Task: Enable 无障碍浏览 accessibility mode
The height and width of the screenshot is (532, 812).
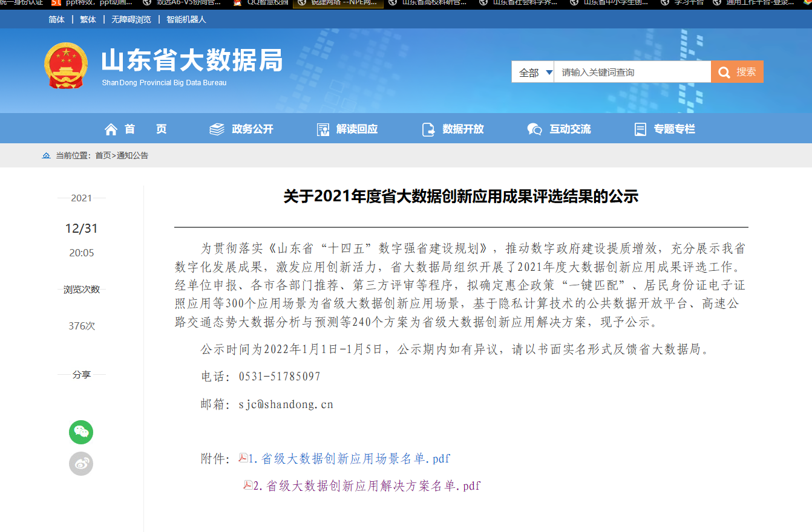Action: tap(131, 19)
